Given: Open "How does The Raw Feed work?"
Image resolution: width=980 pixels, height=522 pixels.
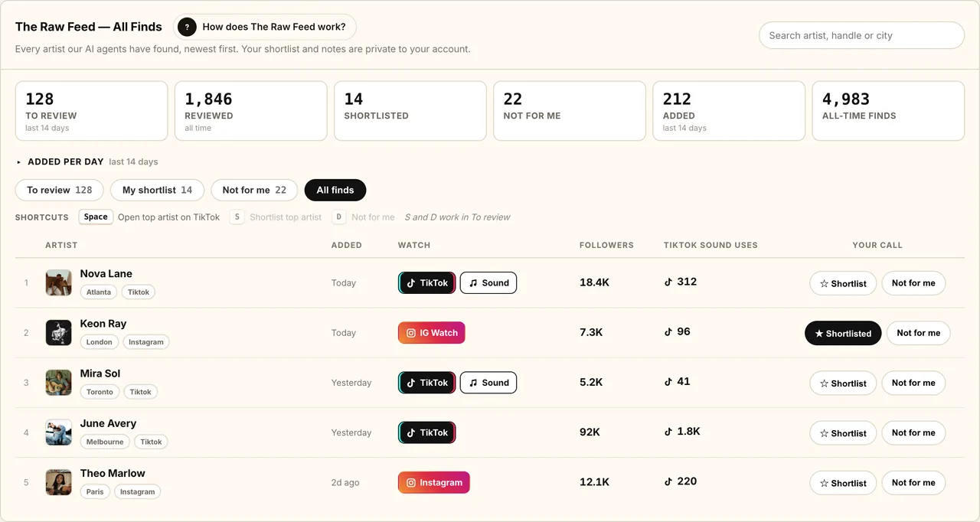Looking at the screenshot, I should [x=265, y=27].
